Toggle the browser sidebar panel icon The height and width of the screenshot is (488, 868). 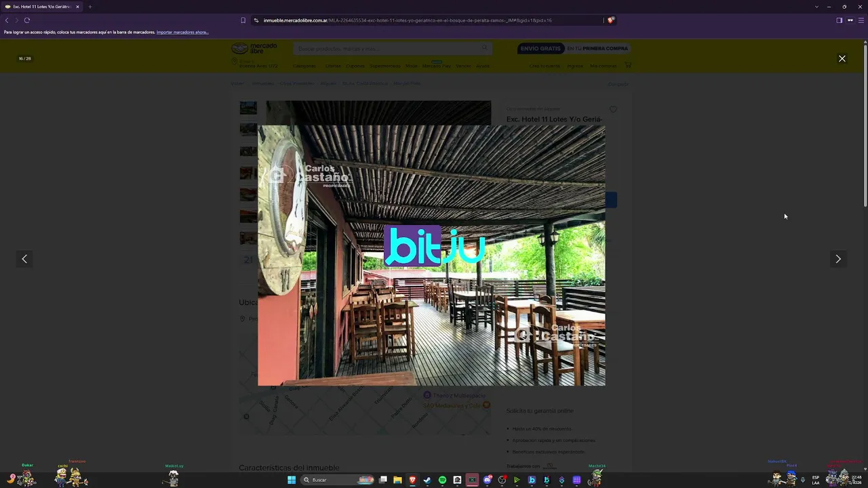point(840,20)
